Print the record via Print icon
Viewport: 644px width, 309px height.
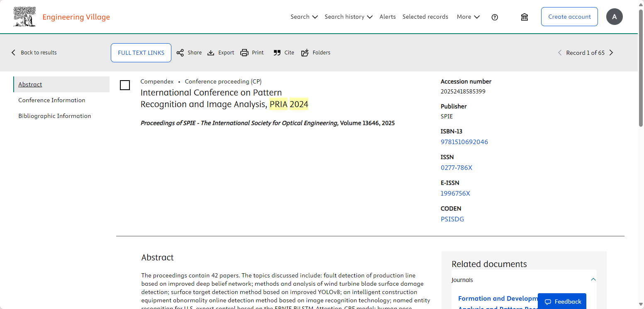(244, 53)
